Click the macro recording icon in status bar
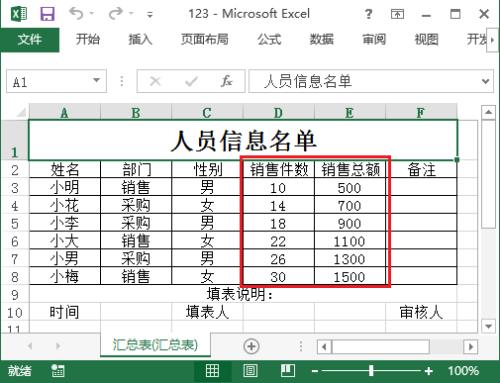500x383 pixels. coord(57,371)
